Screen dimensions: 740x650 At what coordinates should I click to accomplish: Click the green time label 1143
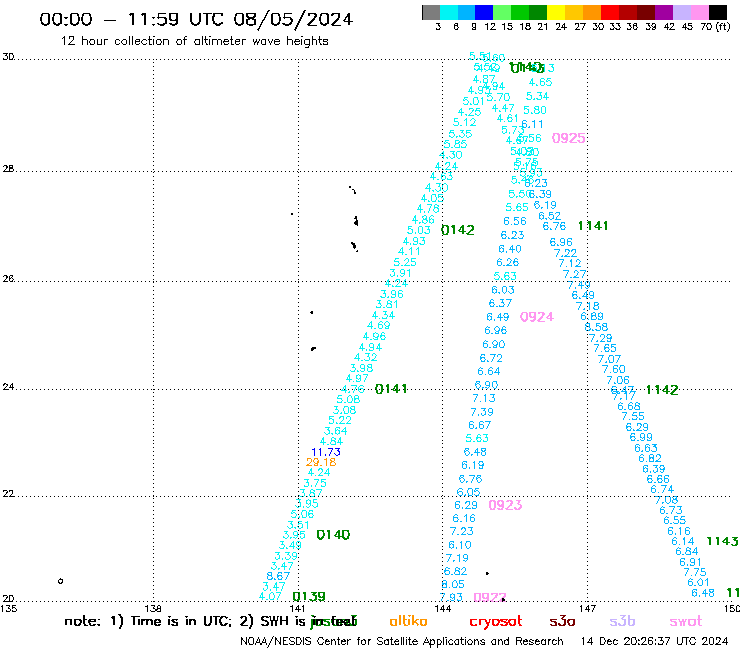722,541
